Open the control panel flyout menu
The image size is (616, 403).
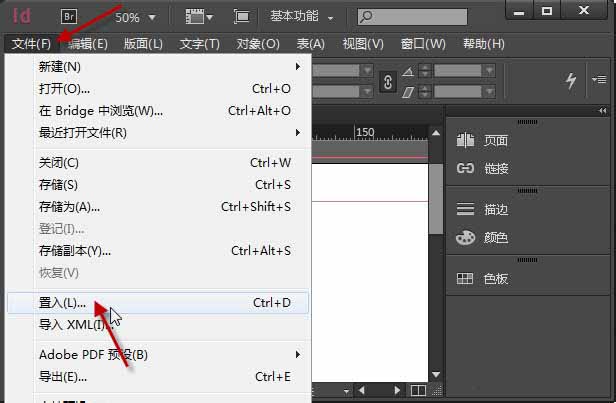coord(600,80)
